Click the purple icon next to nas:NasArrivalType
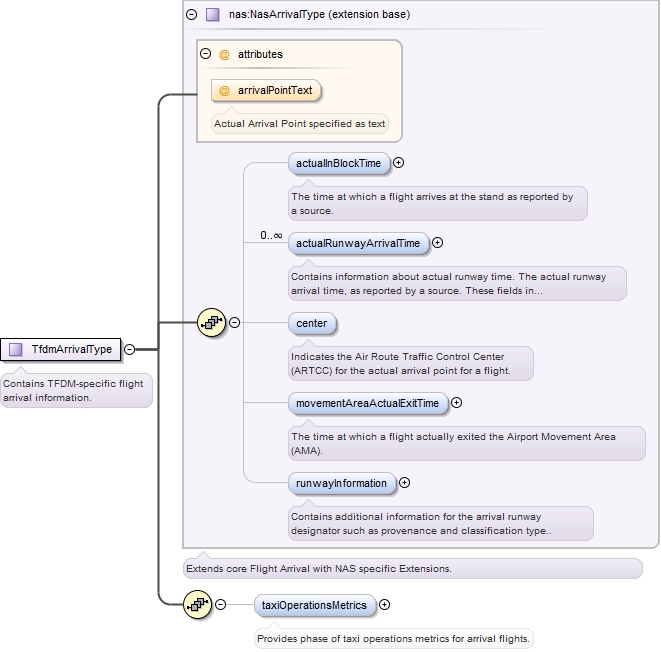Screen dimensions: 661x652 coord(212,15)
